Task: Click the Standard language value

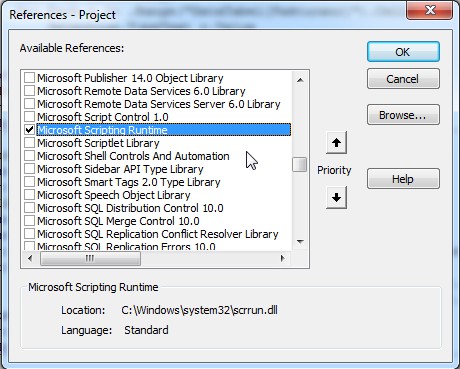Action: point(146,330)
